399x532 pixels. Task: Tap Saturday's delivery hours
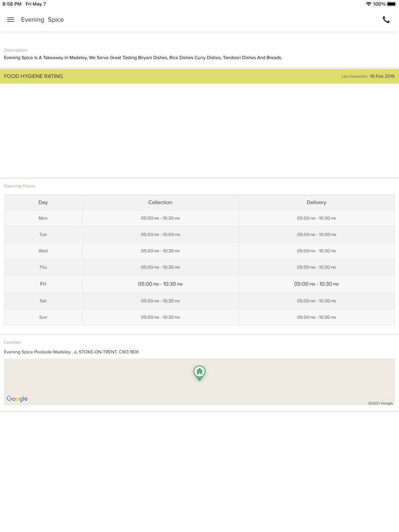[316, 301]
